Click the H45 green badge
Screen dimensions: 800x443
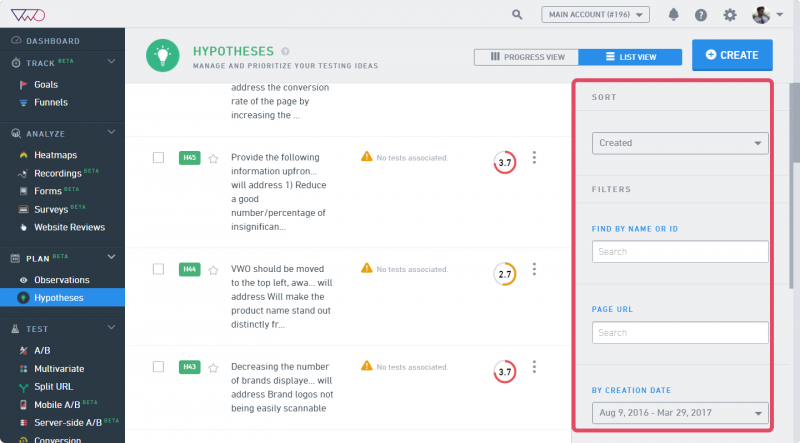(189, 158)
